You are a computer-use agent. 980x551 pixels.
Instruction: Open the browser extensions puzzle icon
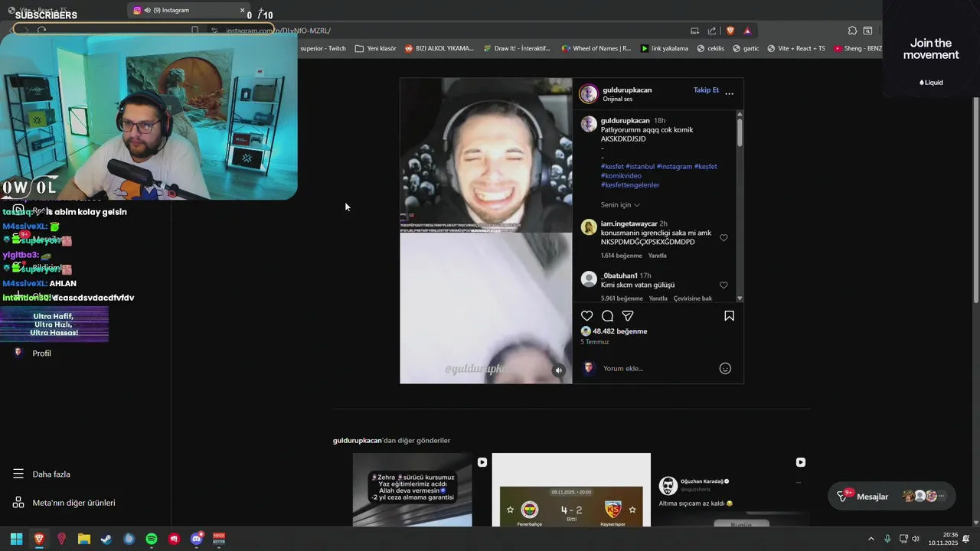pos(852,31)
